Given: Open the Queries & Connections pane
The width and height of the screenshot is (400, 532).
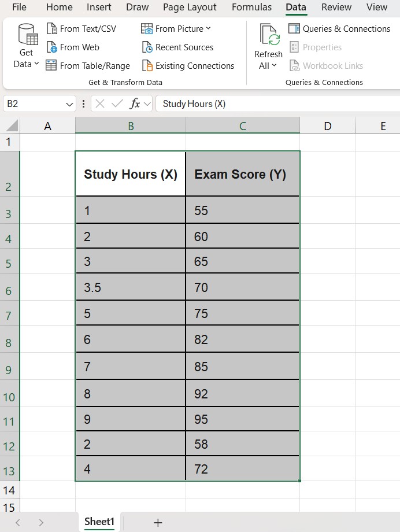Looking at the screenshot, I should tap(339, 29).
